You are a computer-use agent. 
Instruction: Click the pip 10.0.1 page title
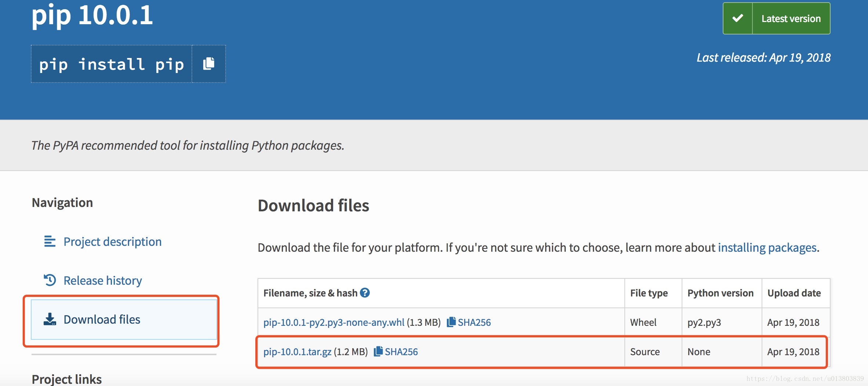coord(92,15)
